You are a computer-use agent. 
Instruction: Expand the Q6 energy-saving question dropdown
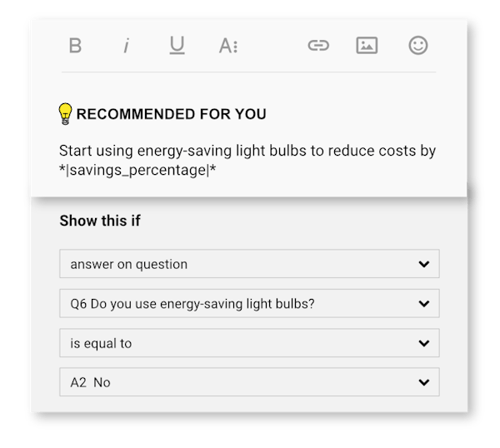coord(249,303)
